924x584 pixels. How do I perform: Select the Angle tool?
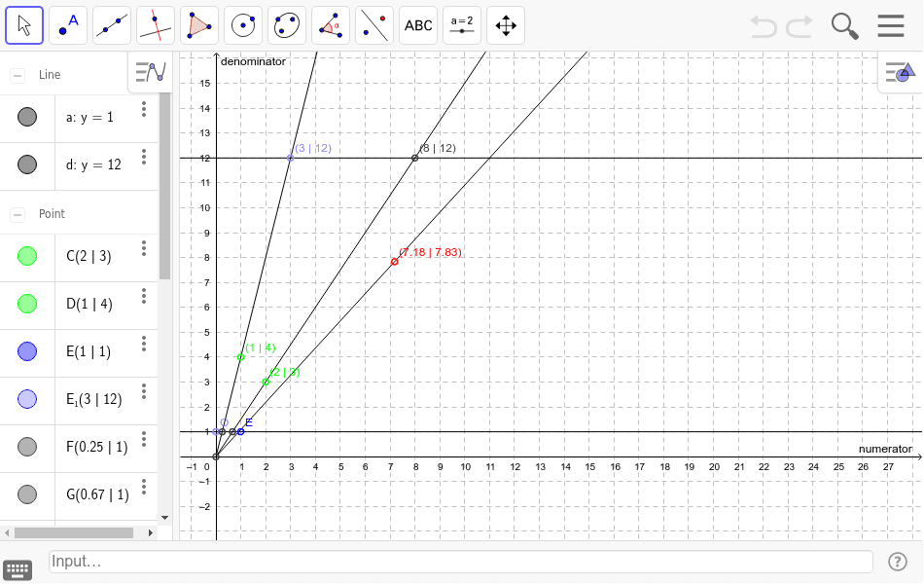(331, 25)
